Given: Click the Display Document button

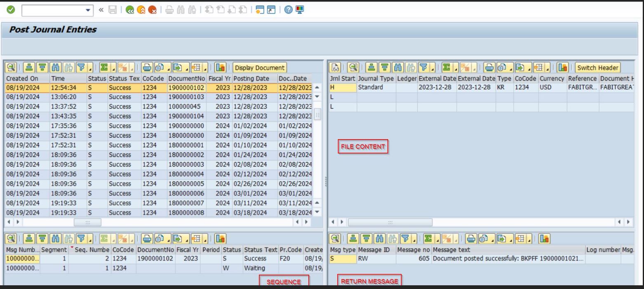Looking at the screenshot, I should [x=260, y=68].
